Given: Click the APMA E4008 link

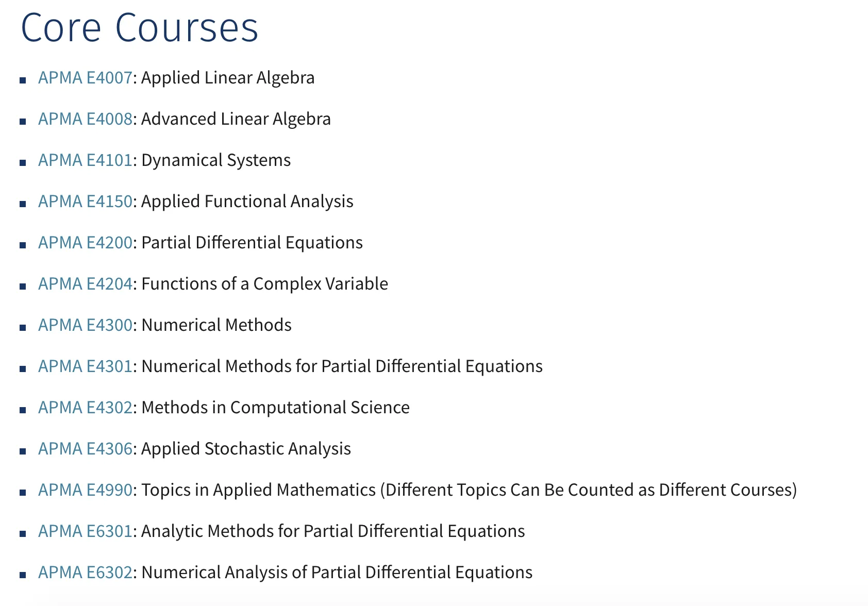Looking at the screenshot, I should pos(85,119).
